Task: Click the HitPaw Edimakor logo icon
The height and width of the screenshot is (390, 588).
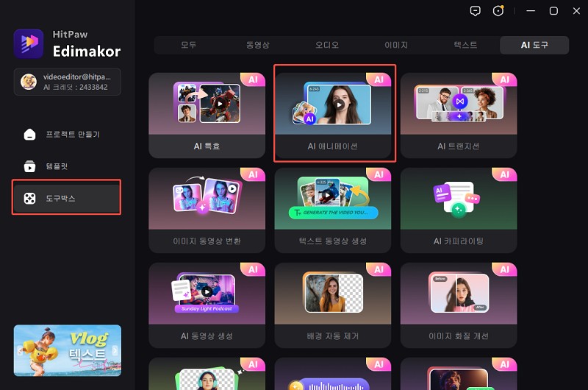Action: pos(29,44)
